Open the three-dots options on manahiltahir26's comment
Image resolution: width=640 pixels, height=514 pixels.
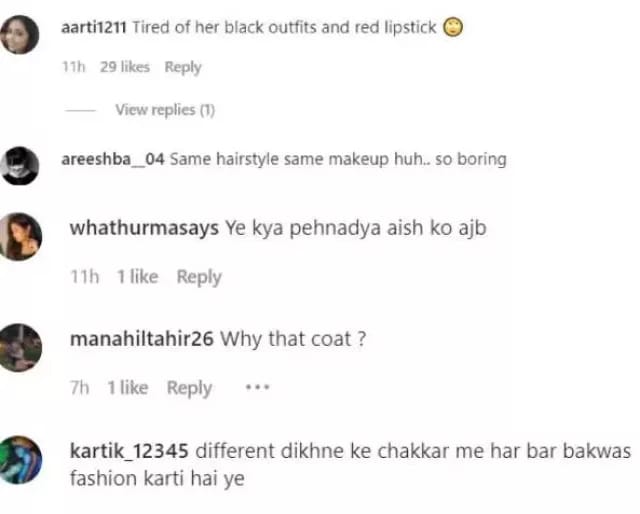(x=257, y=387)
